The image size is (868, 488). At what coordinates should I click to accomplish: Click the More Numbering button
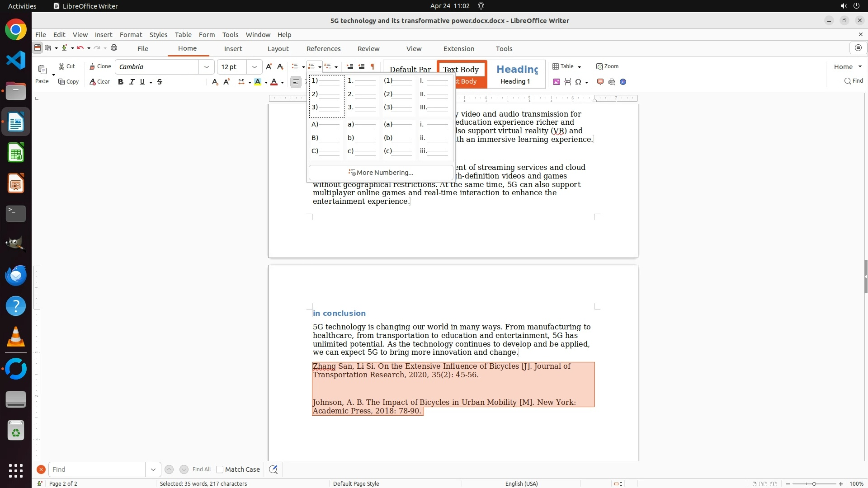381,173
